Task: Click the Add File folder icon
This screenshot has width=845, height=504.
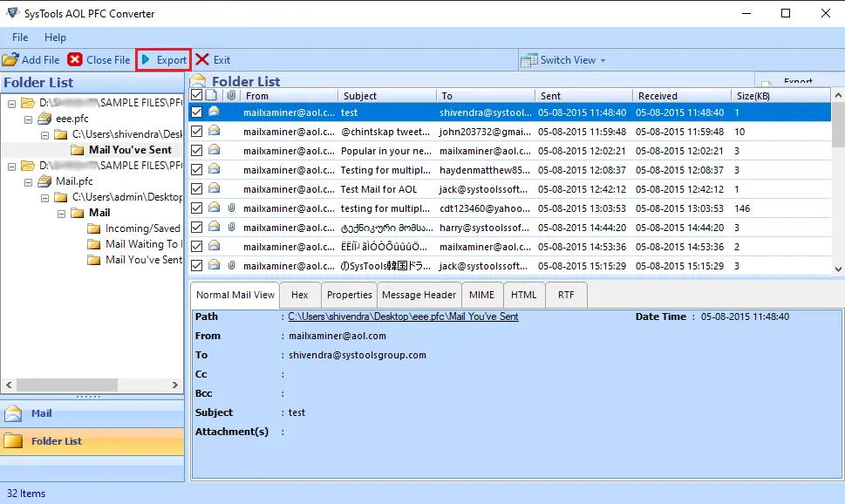Action: 10,60
